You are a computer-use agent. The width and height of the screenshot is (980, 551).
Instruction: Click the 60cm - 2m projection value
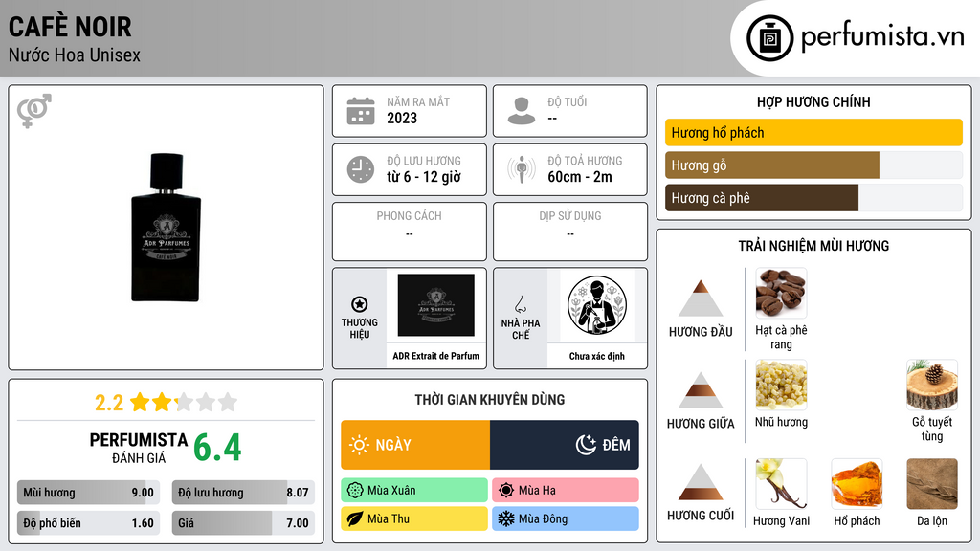pos(580,177)
